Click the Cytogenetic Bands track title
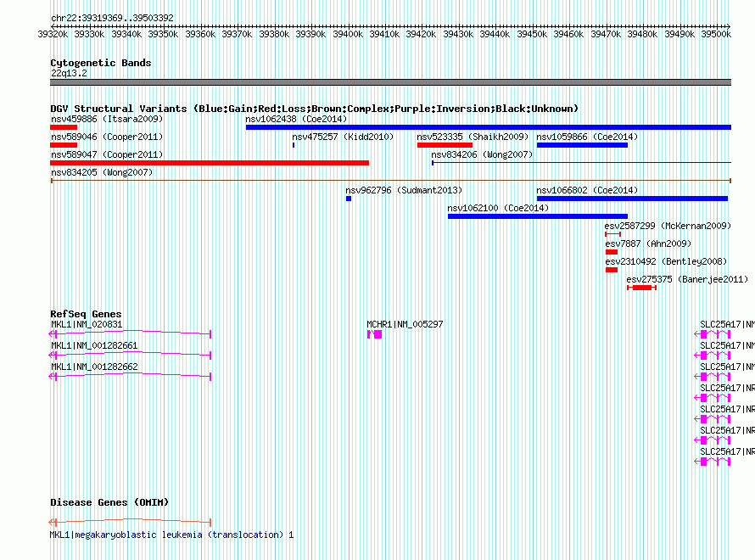Image resolution: width=755 pixels, height=560 pixels. 101,63
